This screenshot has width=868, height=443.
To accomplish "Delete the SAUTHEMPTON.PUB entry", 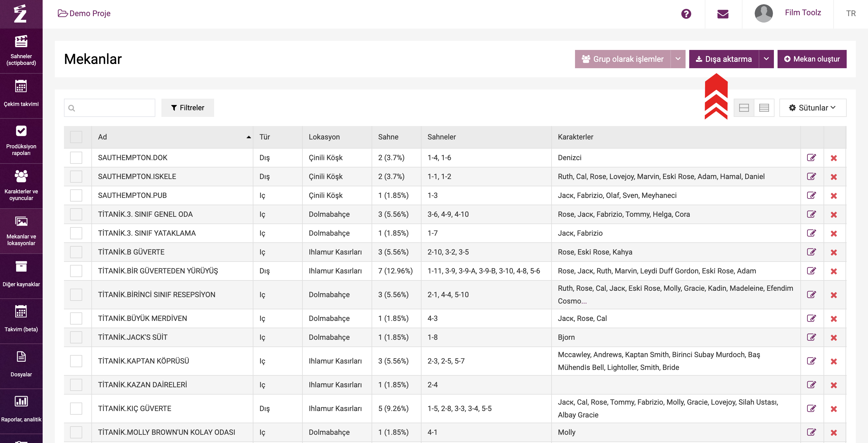I will pos(834,196).
